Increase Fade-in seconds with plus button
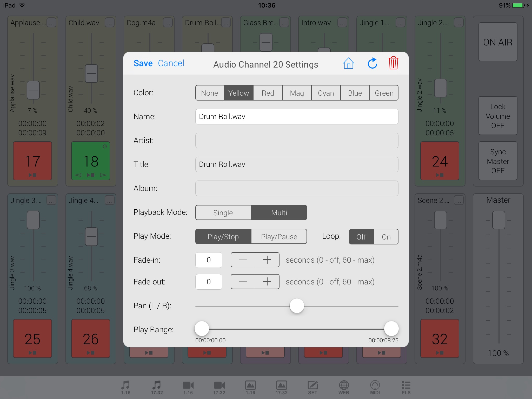 [265, 260]
